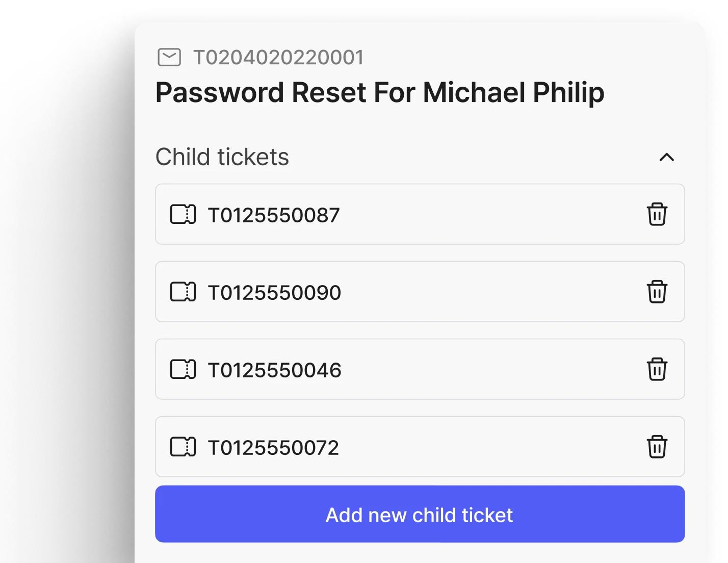Click ticket icon next to T0125550087
Screen dimensions: 728x563
click(183, 215)
